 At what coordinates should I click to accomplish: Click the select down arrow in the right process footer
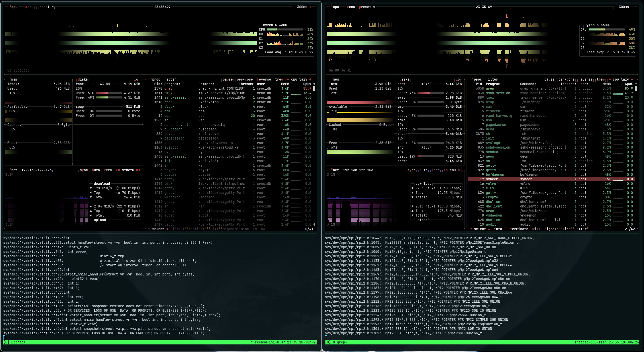tap(489, 229)
